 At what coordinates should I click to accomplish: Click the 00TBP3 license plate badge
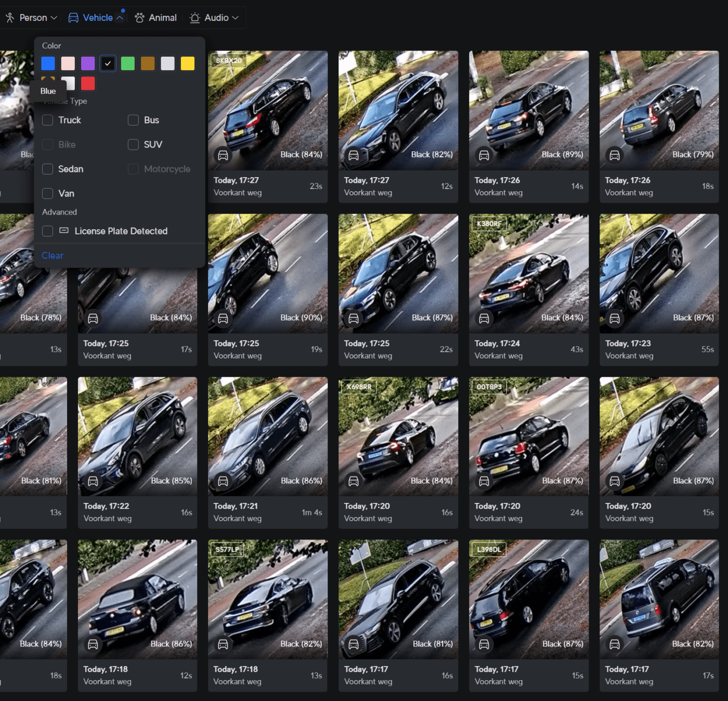coord(489,387)
